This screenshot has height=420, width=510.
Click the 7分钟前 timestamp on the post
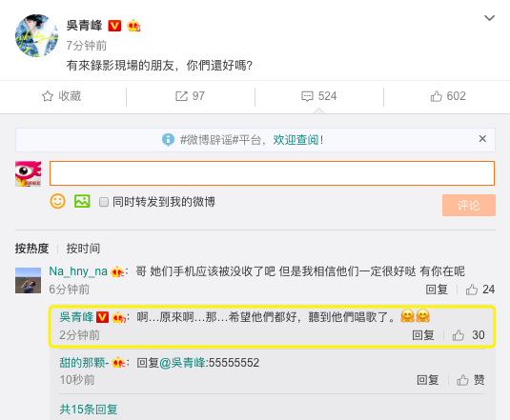pyautogui.click(x=87, y=46)
